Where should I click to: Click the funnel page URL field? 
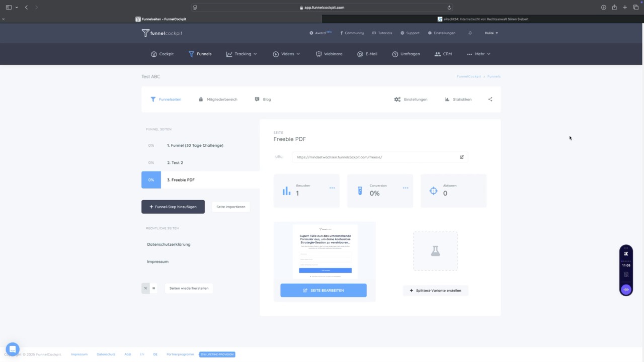coord(380,157)
